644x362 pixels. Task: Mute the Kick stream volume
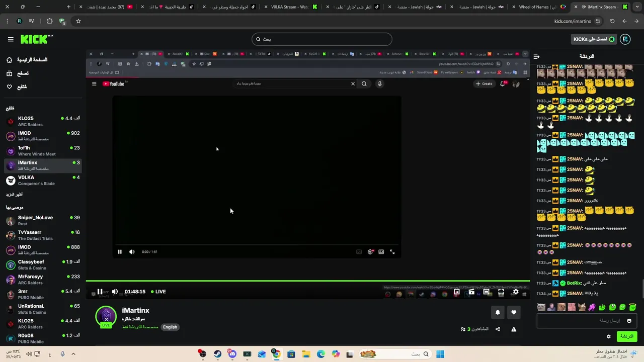(115, 292)
